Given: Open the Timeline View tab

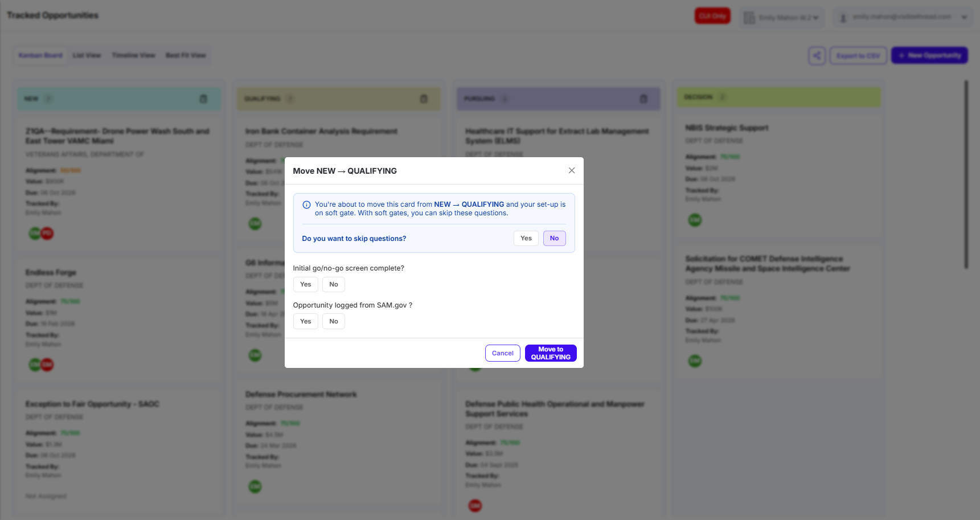Looking at the screenshot, I should pos(133,55).
